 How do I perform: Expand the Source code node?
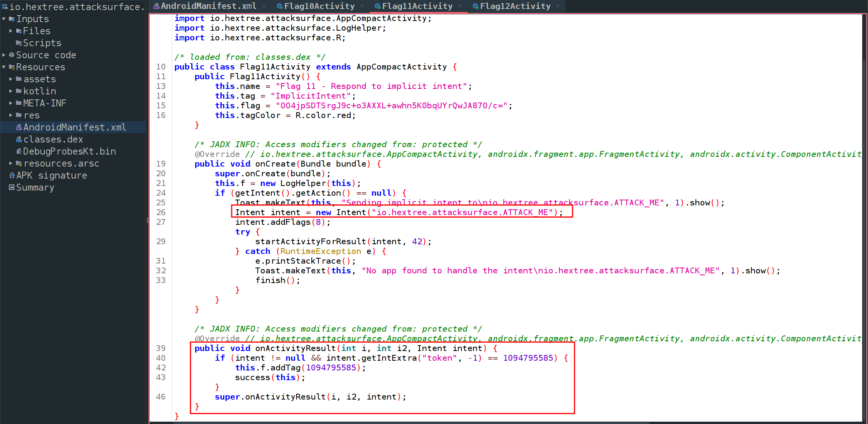pos(4,55)
